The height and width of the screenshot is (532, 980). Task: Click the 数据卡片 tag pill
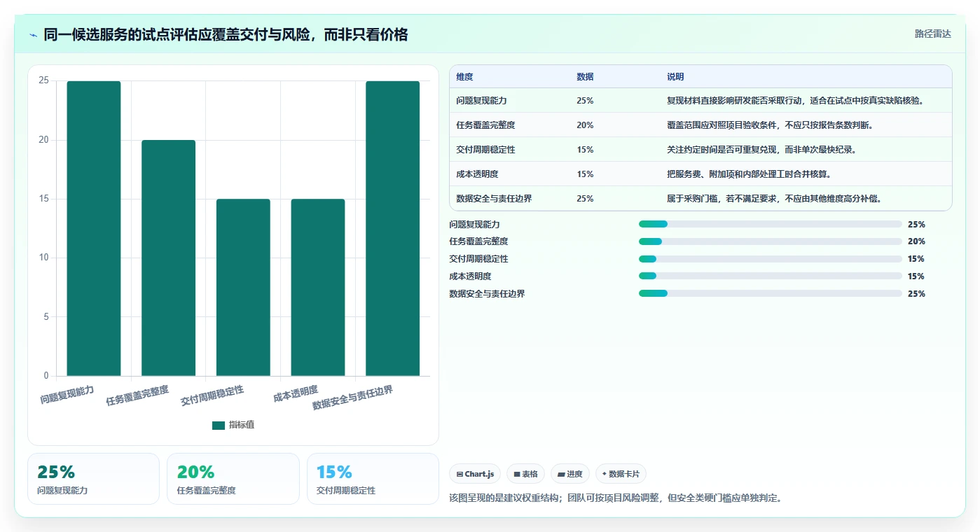click(621, 474)
